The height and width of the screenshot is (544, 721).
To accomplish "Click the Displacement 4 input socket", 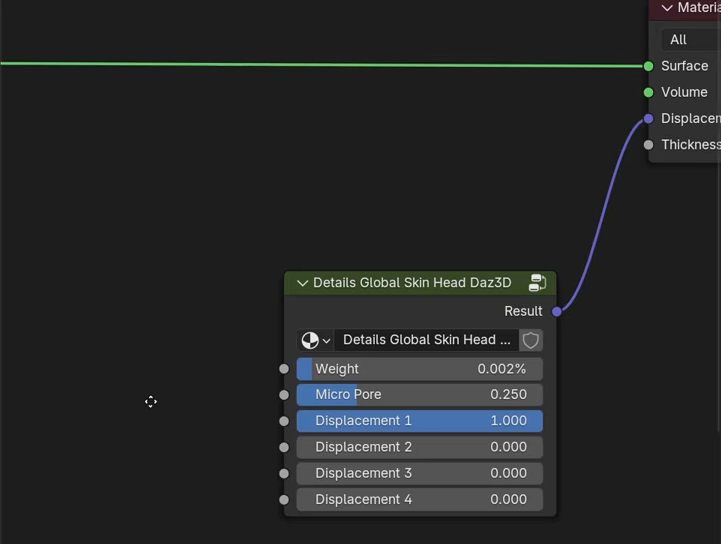I will tap(284, 499).
